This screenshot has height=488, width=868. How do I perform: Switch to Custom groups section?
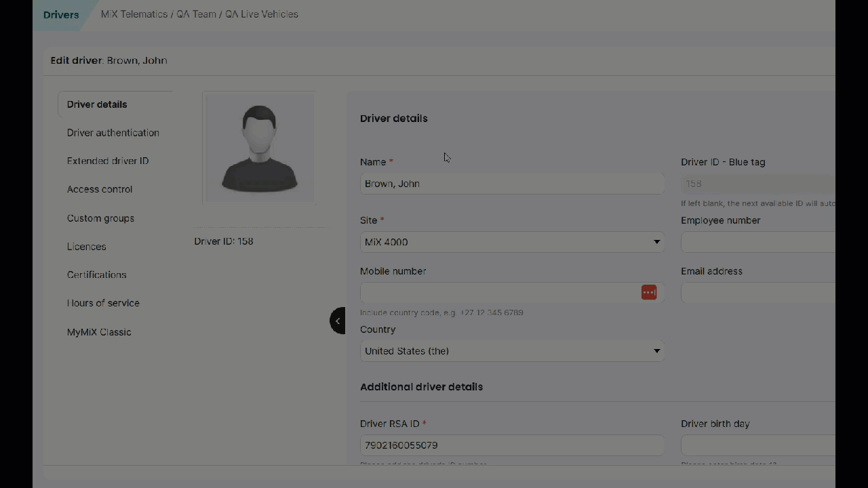coord(100,218)
